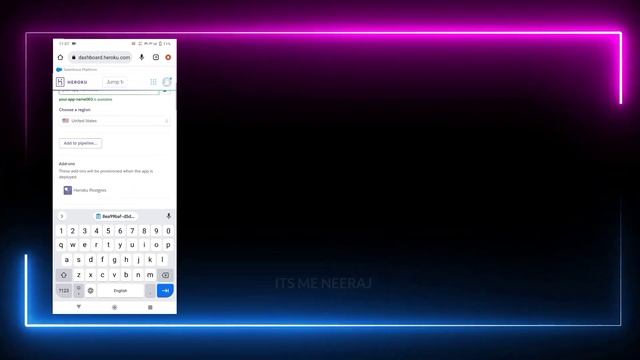Click the Add to pipeline button
This screenshot has height=360, width=640.
coord(80,143)
